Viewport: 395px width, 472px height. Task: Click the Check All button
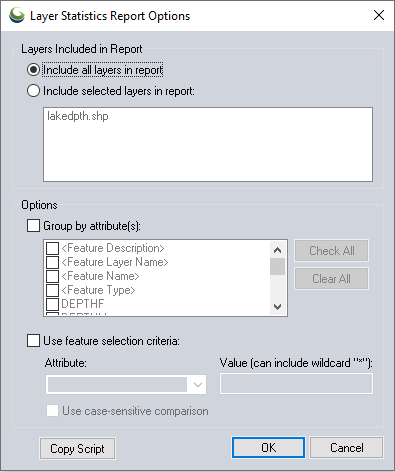click(x=331, y=251)
